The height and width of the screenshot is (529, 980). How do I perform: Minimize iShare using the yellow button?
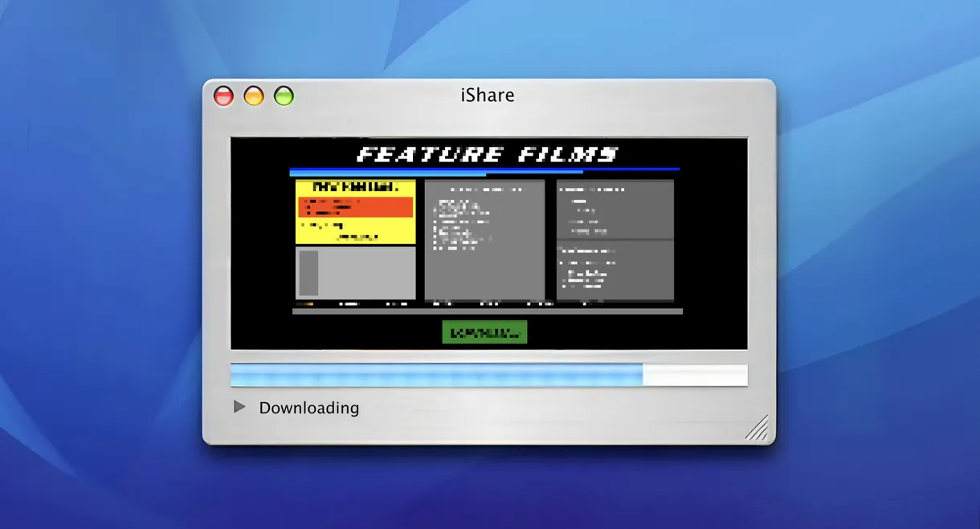pos(254,96)
